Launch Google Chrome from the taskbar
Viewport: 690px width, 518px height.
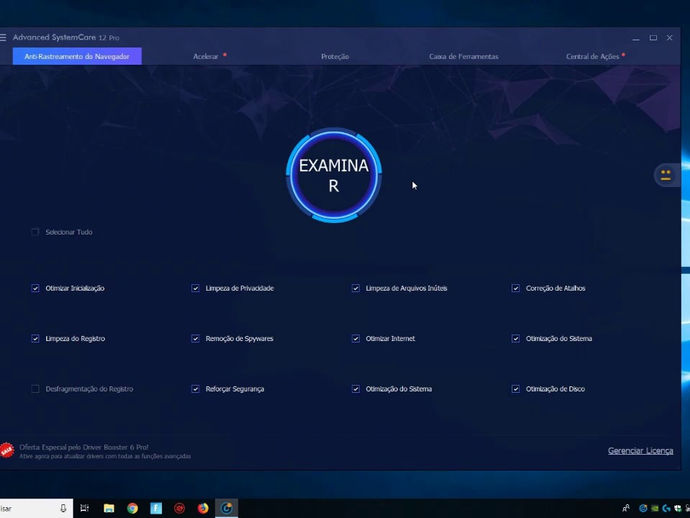tap(132, 508)
